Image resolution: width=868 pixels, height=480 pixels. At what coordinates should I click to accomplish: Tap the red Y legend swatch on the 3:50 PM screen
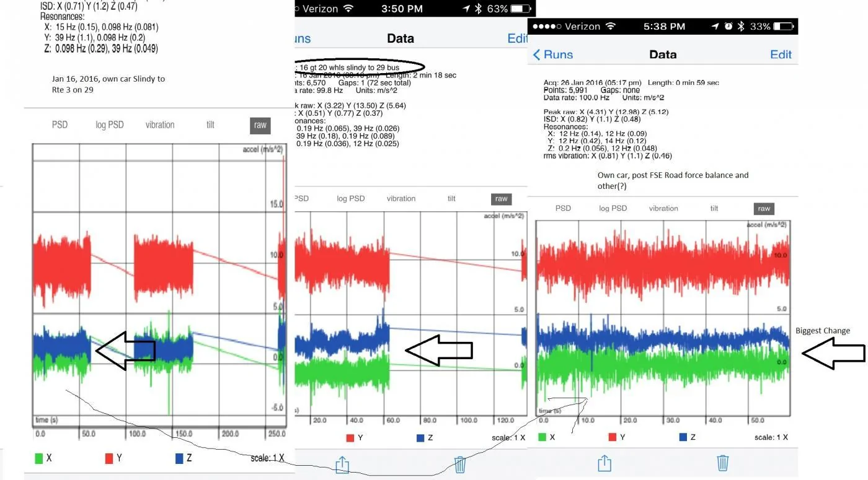tap(350, 438)
